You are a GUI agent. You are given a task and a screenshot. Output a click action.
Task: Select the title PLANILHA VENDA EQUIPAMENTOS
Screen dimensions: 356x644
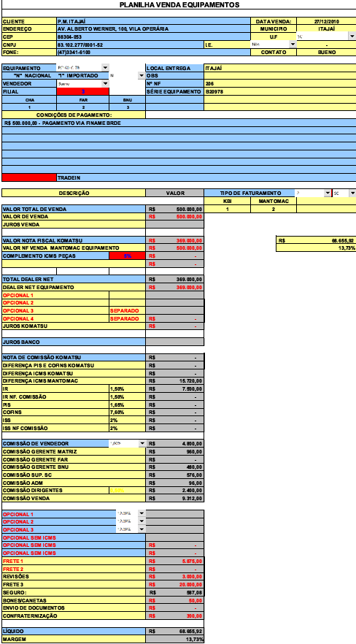pyautogui.click(x=179, y=5)
